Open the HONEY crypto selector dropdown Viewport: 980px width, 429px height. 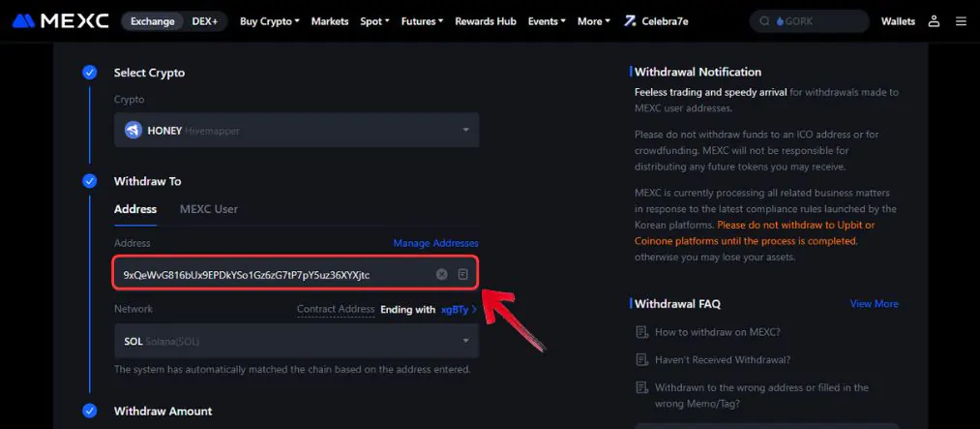[x=296, y=130]
